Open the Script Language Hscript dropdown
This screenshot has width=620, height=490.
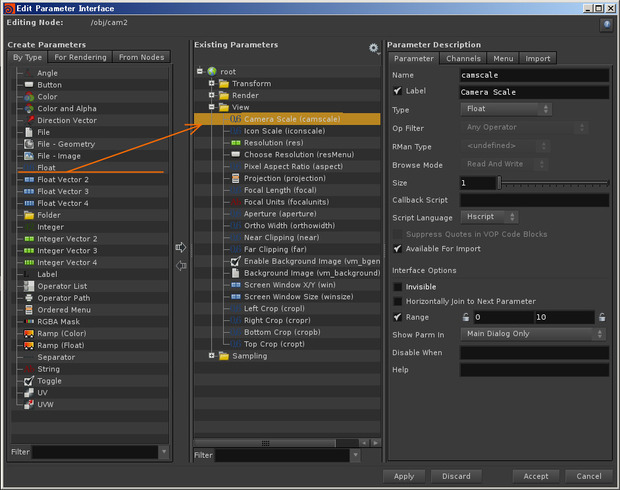tap(490, 217)
